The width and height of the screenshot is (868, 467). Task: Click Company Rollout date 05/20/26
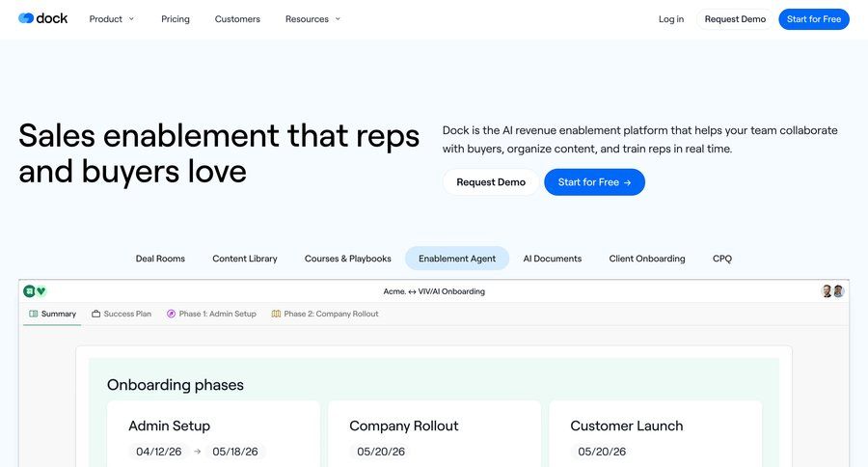click(381, 452)
